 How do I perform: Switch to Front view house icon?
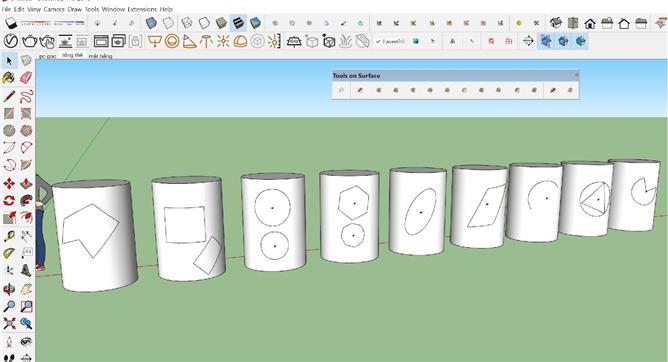[x=590, y=23]
